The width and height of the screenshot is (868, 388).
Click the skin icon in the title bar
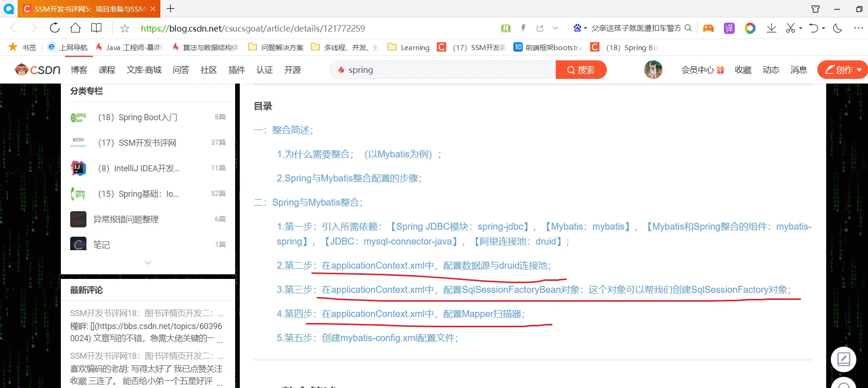coord(815,9)
